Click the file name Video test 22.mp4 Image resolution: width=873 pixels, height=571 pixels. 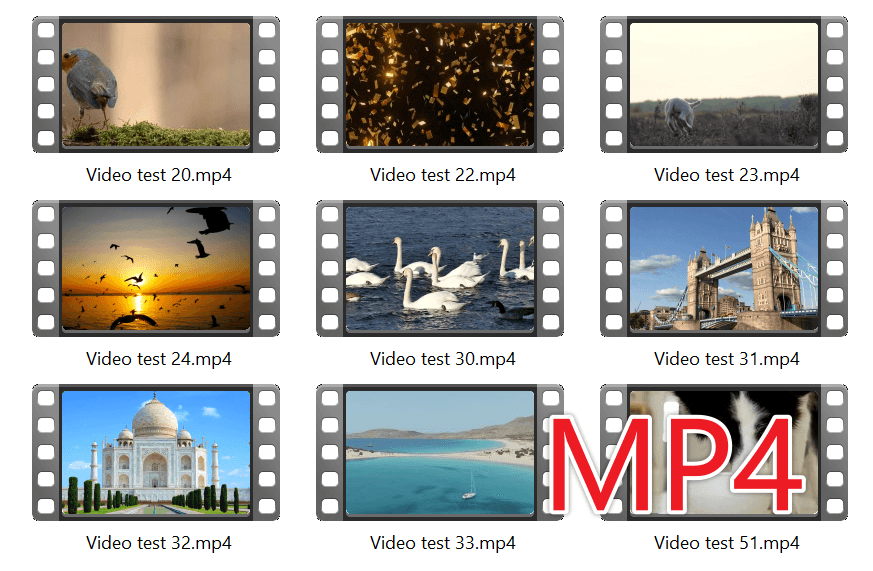[443, 175]
